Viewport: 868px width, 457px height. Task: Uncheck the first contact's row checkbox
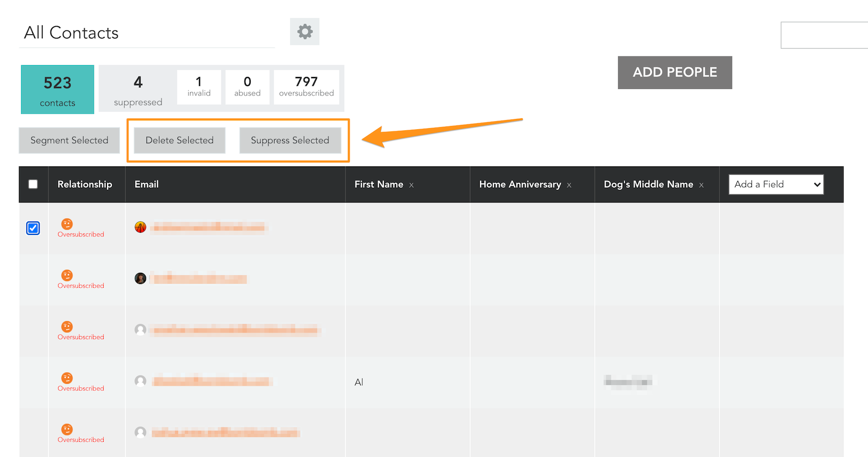[x=33, y=228]
